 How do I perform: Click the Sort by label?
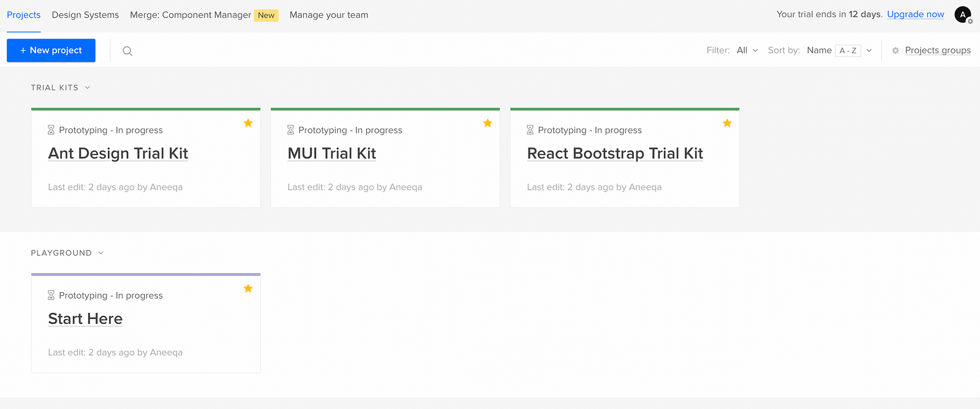tap(784, 50)
